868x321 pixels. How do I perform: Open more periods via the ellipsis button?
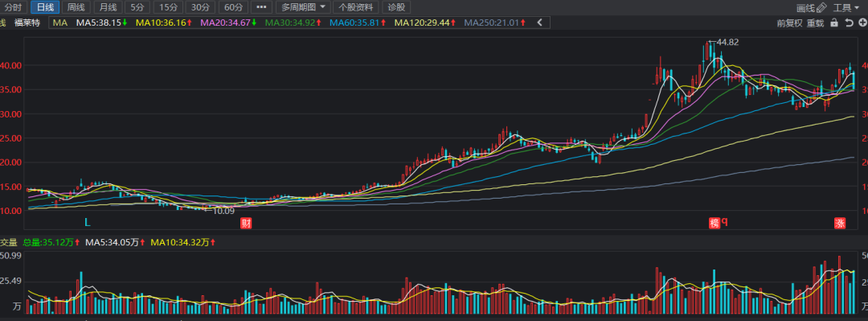point(261,7)
